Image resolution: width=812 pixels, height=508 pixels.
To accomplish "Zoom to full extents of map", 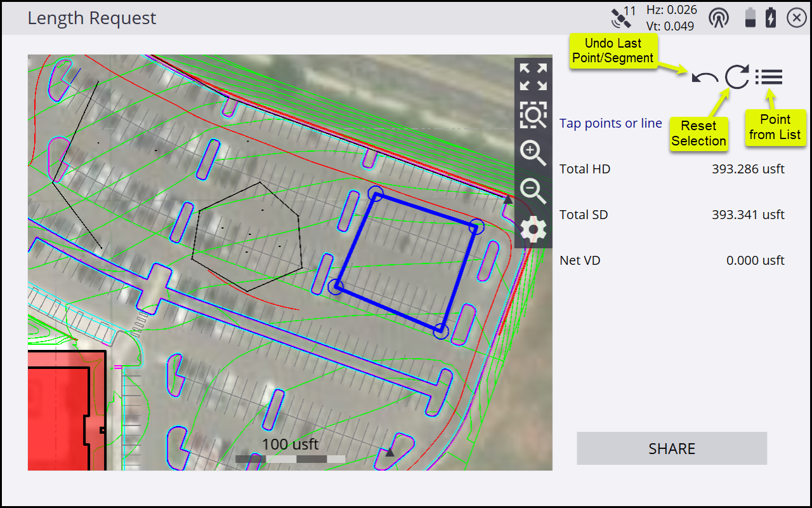I will (533, 77).
